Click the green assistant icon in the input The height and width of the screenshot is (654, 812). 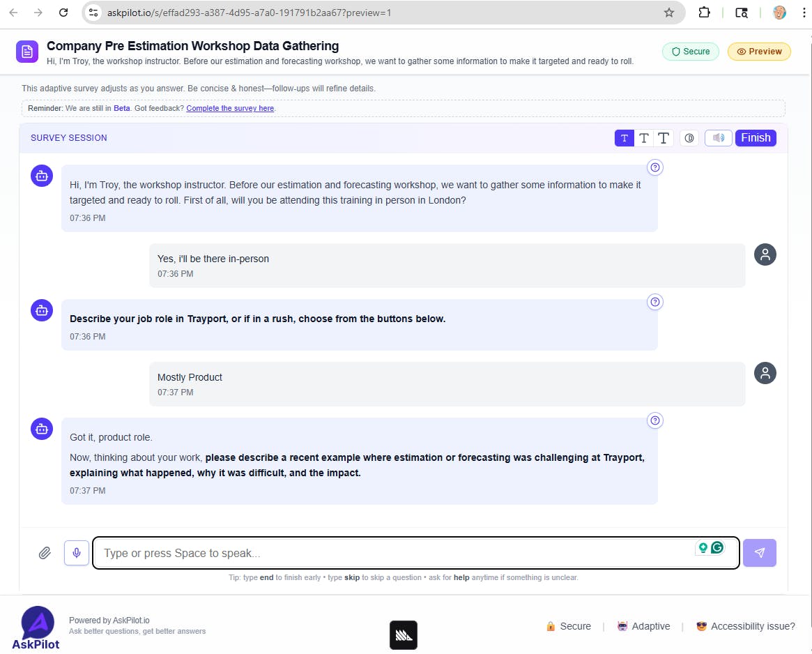click(x=703, y=547)
